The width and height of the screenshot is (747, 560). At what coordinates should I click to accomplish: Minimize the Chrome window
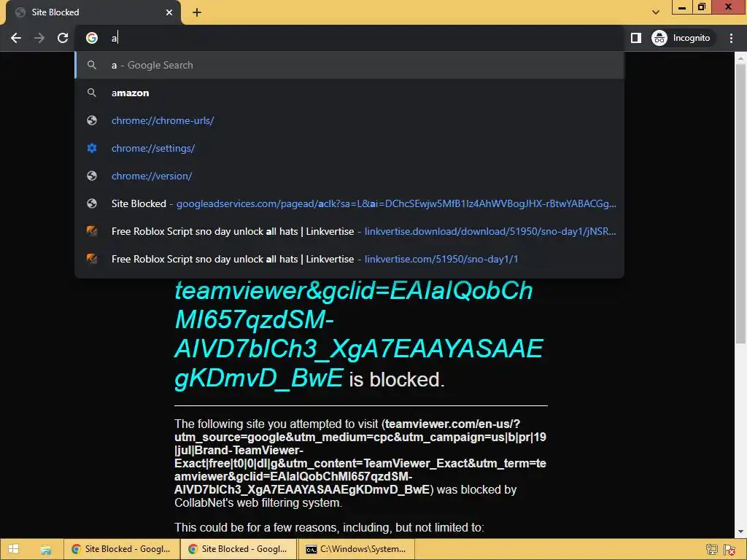tap(682, 7)
